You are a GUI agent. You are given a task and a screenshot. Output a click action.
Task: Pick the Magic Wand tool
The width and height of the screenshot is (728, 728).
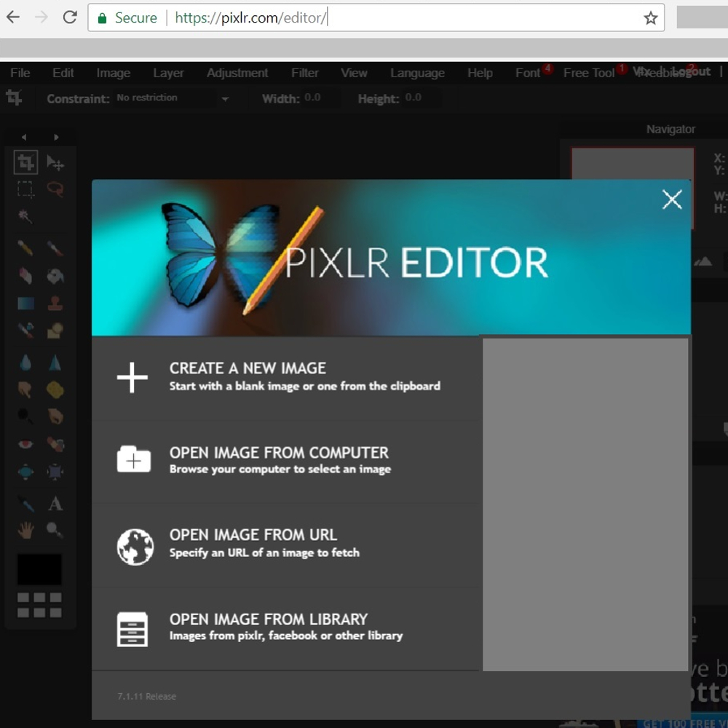(x=25, y=217)
